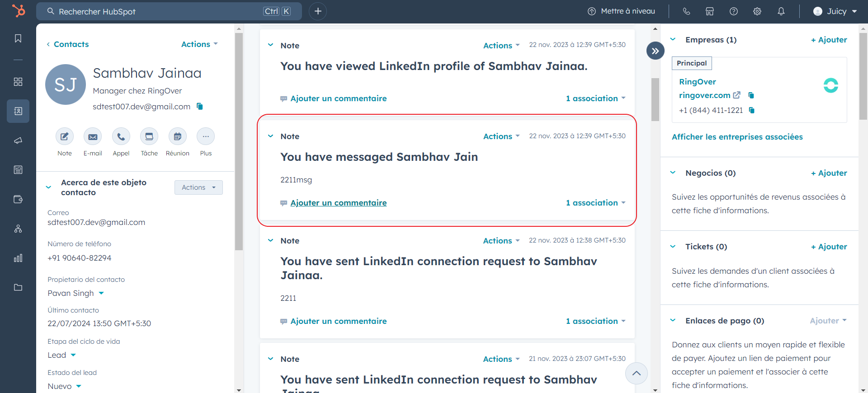Collapse the right sidebar with double-arrow button

[x=656, y=51]
